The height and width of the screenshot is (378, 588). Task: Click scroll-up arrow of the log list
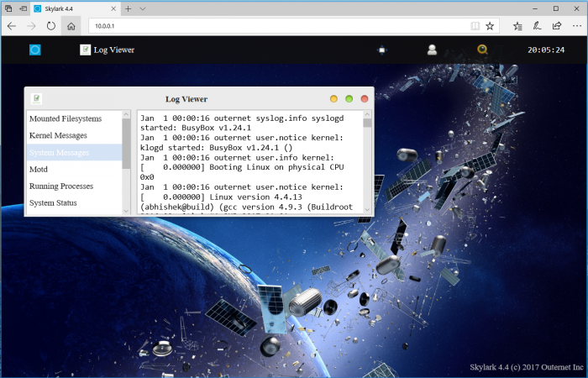(126, 114)
